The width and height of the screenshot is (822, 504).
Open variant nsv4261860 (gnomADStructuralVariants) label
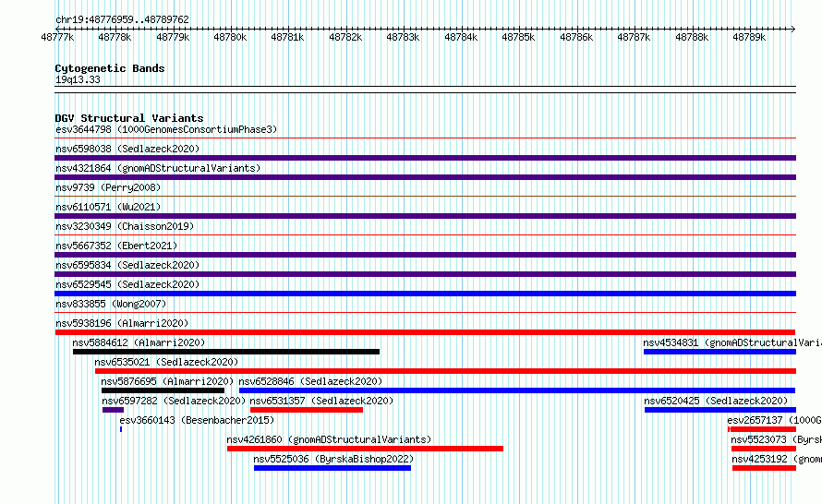coord(329,439)
